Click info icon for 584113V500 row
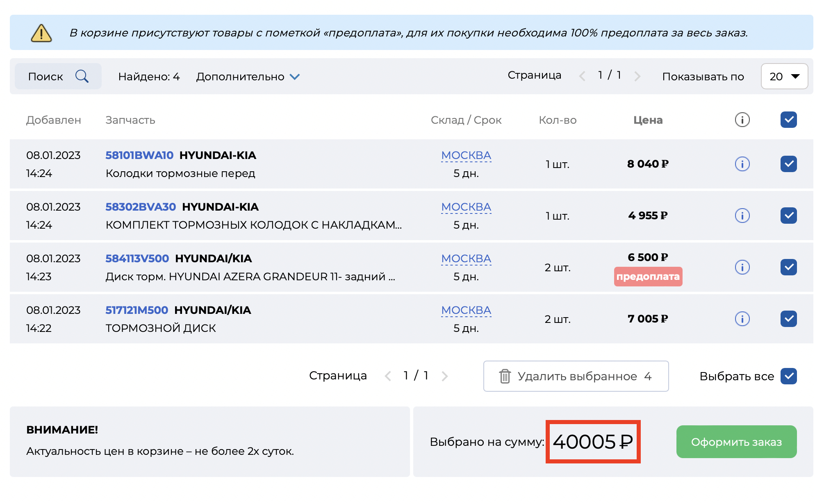Image resolution: width=815 pixels, height=504 pixels. pos(742,267)
